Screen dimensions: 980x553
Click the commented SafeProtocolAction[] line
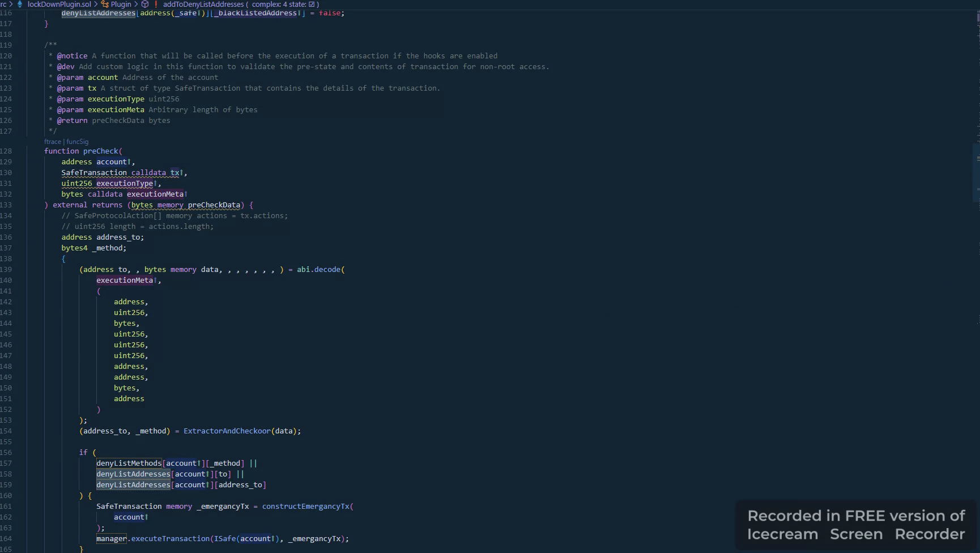[x=174, y=216]
